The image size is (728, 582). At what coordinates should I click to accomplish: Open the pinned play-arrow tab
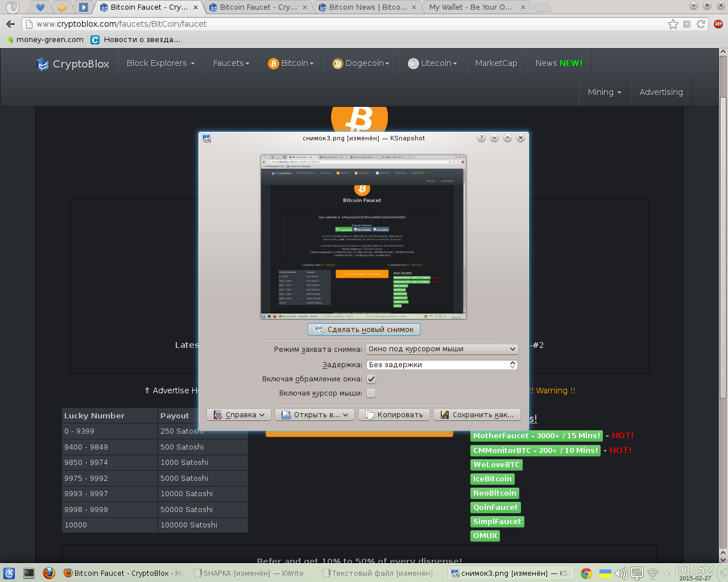pyautogui.click(x=84, y=7)
